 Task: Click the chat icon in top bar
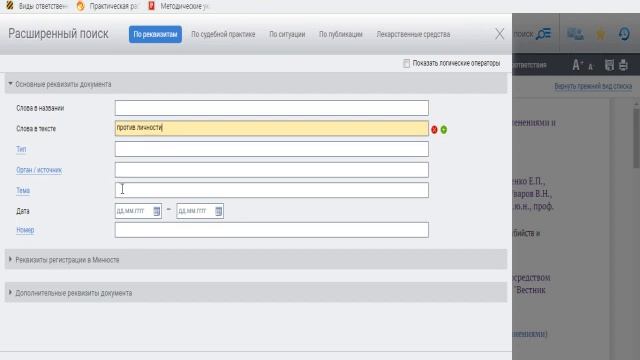pos(575,34)
